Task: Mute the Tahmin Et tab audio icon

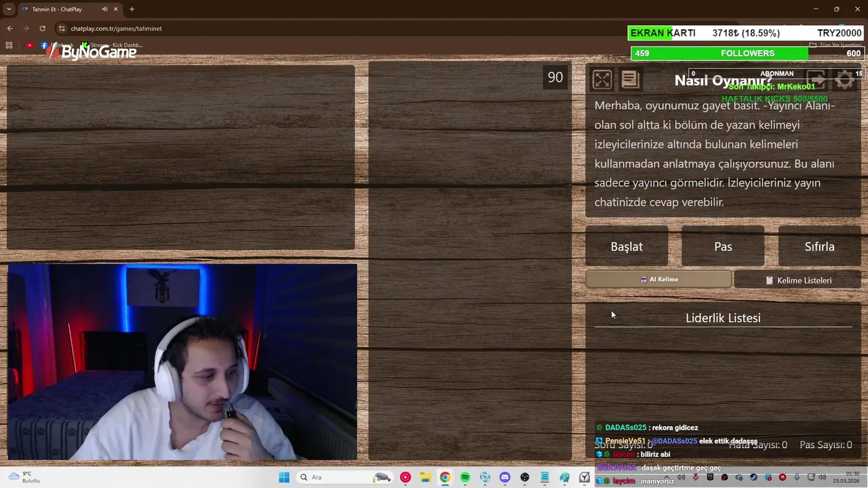Action: pos(104,9)
